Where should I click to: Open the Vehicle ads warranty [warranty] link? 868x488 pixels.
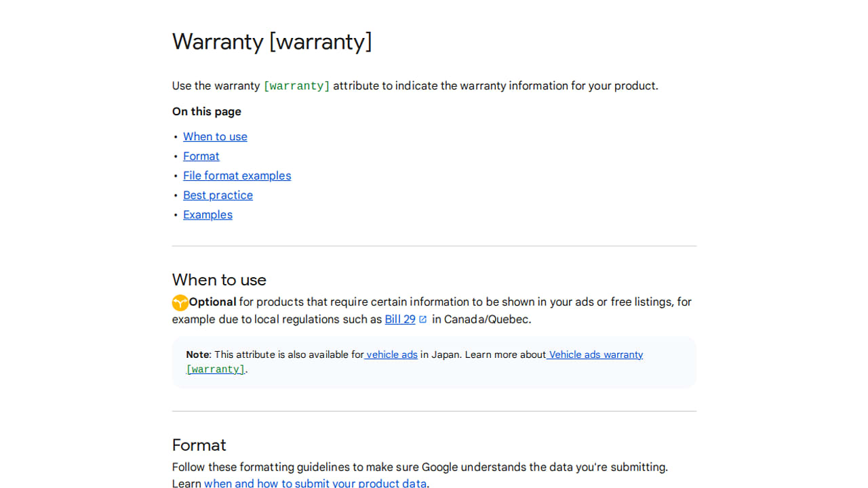click(x=414, y=362)
